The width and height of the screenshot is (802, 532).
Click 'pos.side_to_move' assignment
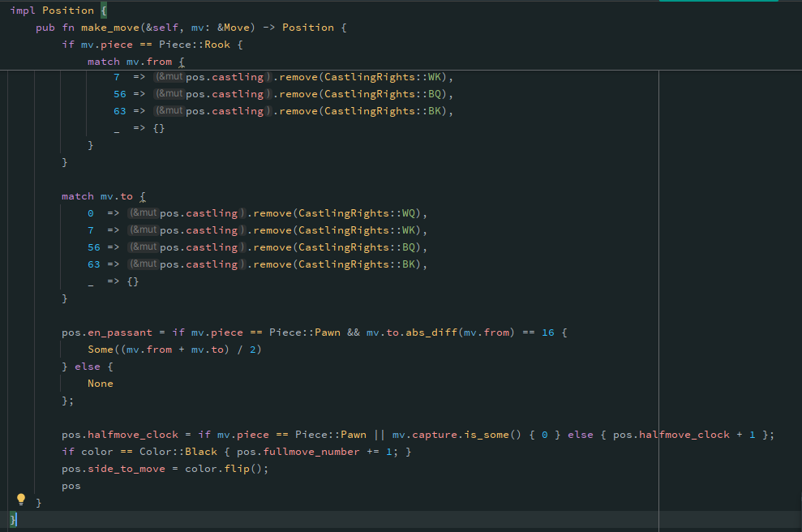point(114,469)
